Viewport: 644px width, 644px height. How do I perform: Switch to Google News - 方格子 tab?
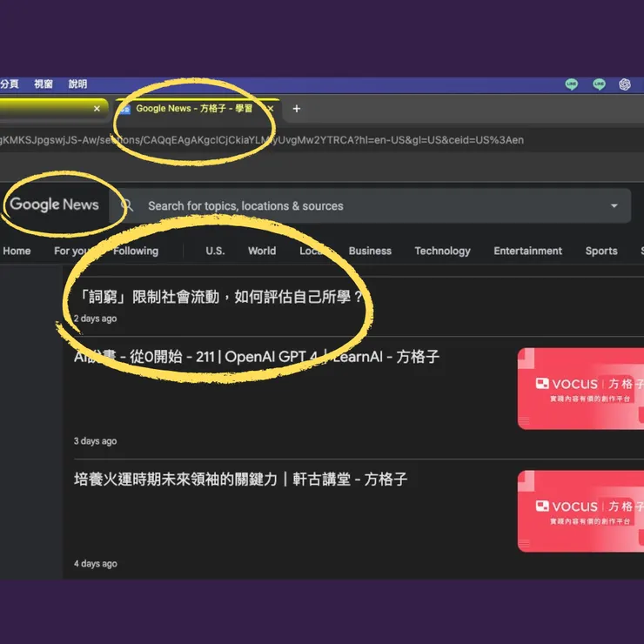coord(194,109)
